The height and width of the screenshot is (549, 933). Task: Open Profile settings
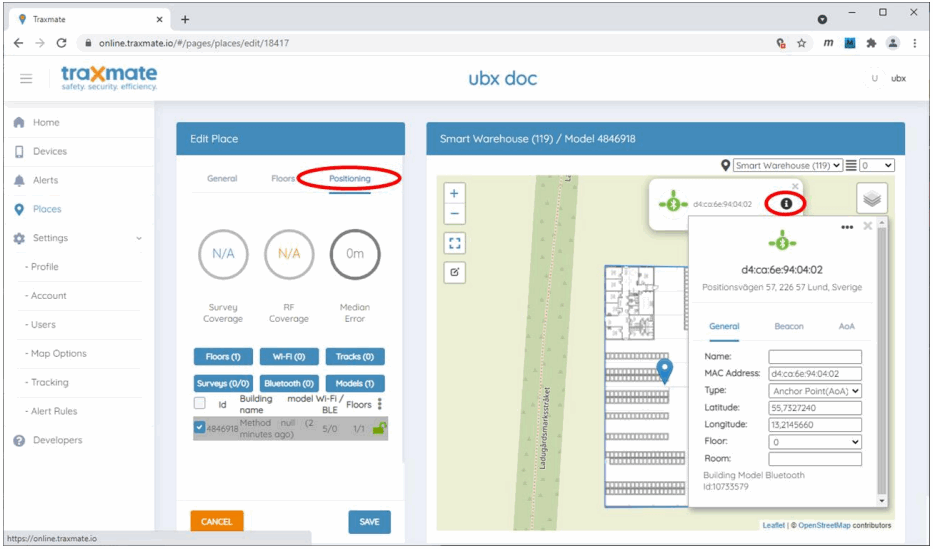tap(45, 266)
